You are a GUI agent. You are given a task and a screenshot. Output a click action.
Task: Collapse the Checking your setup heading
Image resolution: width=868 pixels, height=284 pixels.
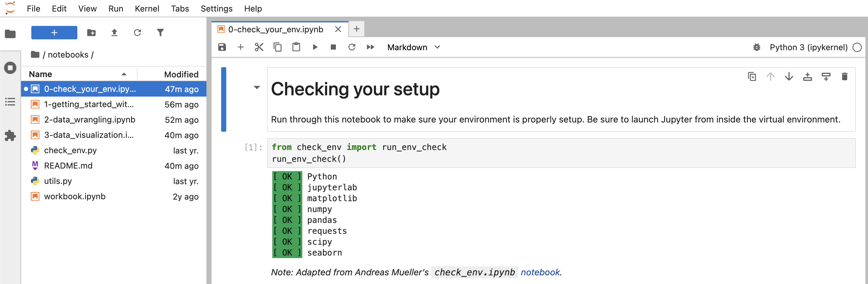257,88
